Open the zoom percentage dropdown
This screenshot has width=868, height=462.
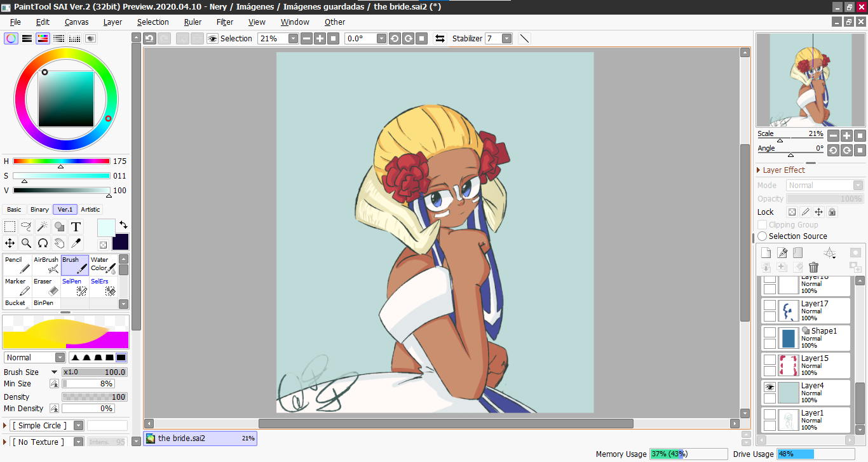(293, 38)
